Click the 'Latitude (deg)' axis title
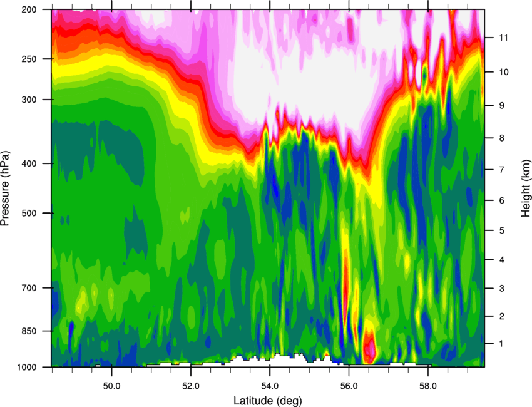532x407 pixels. click(267, 401)
